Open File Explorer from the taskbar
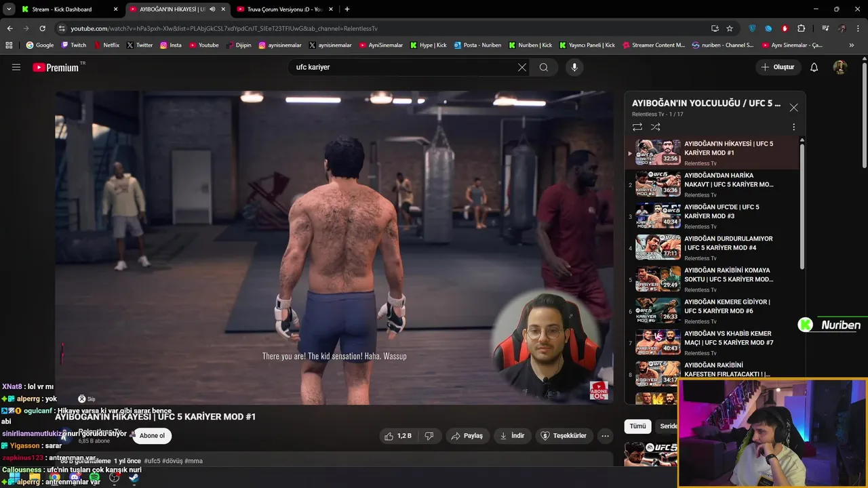The width and height of the screenshot is (868, 488). [35, 478]
